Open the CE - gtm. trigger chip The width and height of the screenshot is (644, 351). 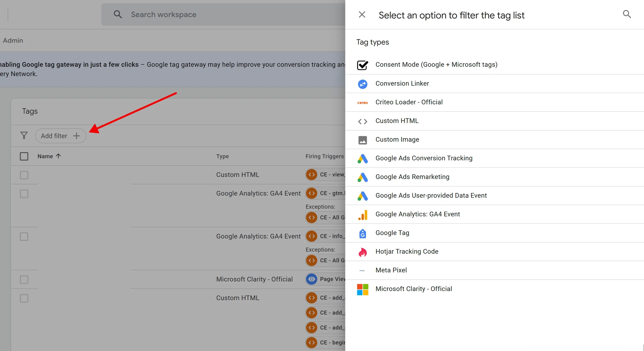[325, 193]
